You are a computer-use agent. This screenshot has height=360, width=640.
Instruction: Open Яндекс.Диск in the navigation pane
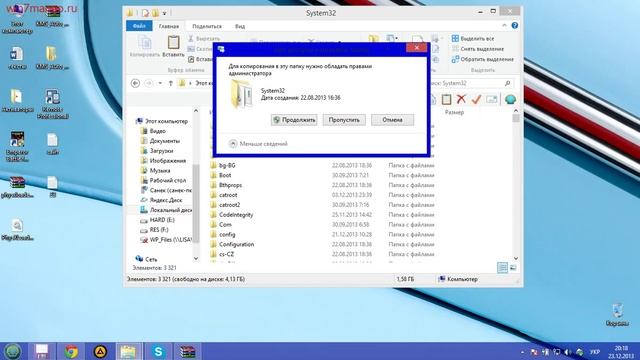point(161,200)
